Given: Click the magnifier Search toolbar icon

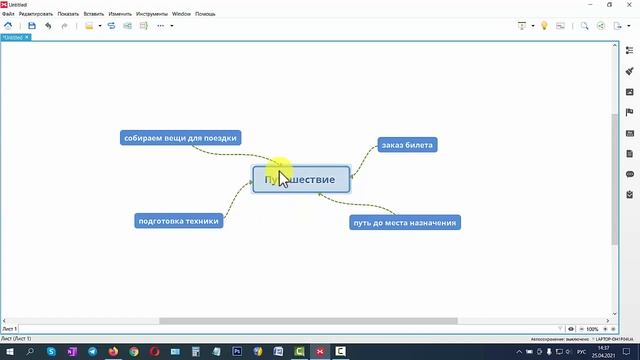Looking at the screenshot, I should point(584,26).
